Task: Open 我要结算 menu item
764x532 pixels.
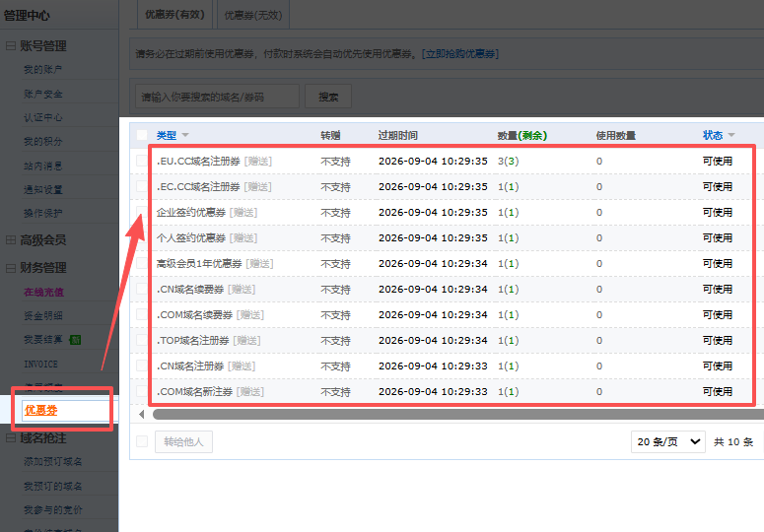Action: 42,340
